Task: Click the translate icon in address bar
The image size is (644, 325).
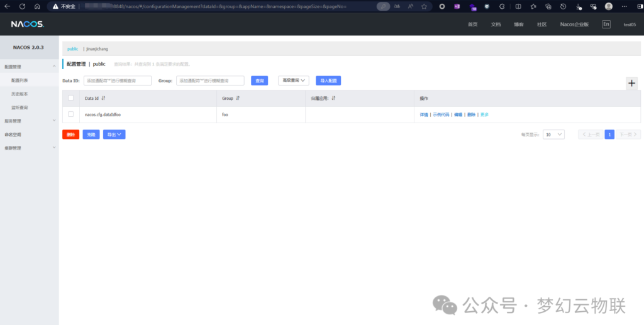Action: [x=397, y=6]
